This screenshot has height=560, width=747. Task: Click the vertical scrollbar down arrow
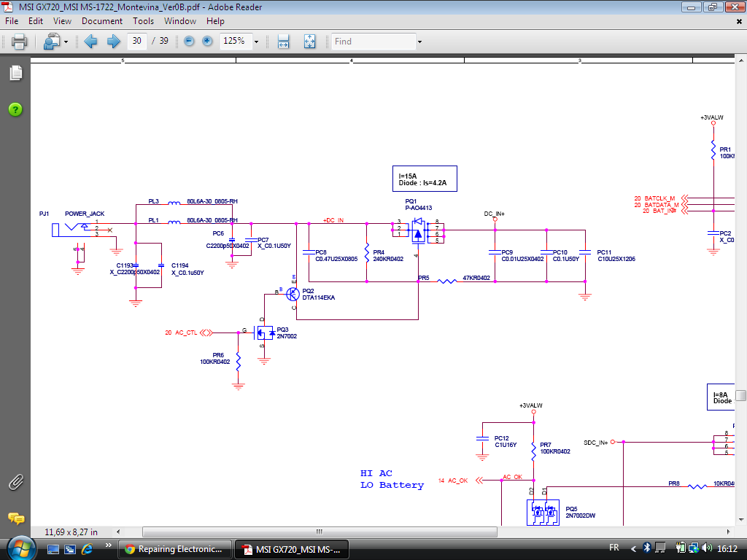coord(741,519)
